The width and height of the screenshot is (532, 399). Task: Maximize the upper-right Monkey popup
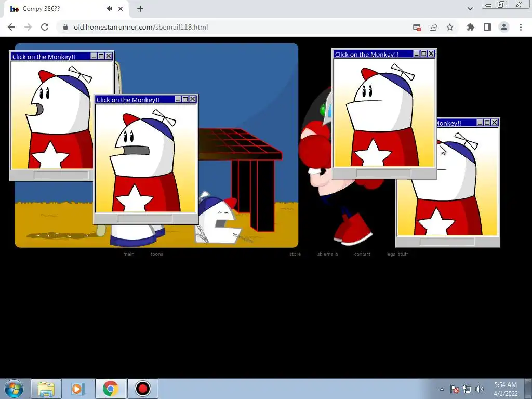click(424, 54)
